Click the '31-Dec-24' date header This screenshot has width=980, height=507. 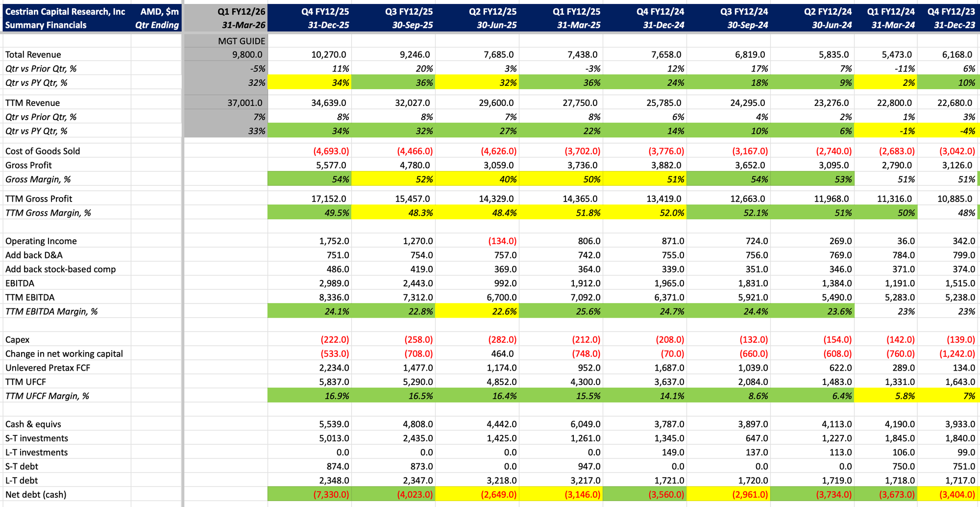[x=662, y=25]
